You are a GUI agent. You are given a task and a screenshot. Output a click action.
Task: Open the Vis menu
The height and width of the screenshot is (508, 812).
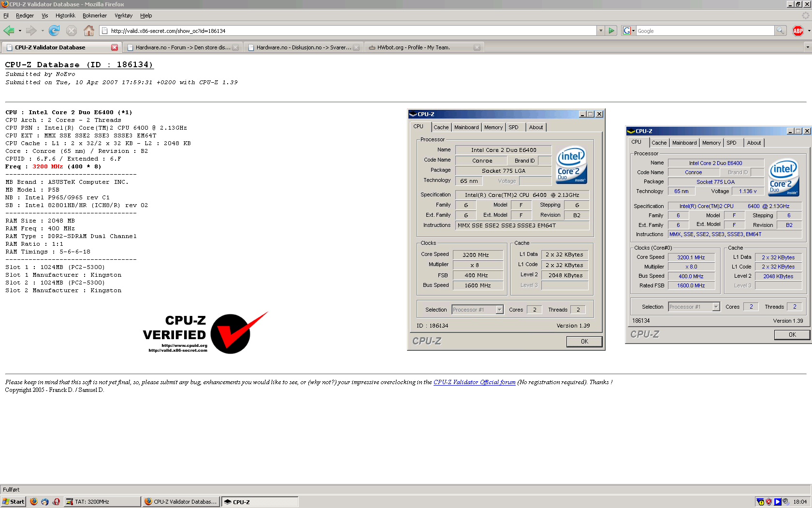click(x=44, y=15)
